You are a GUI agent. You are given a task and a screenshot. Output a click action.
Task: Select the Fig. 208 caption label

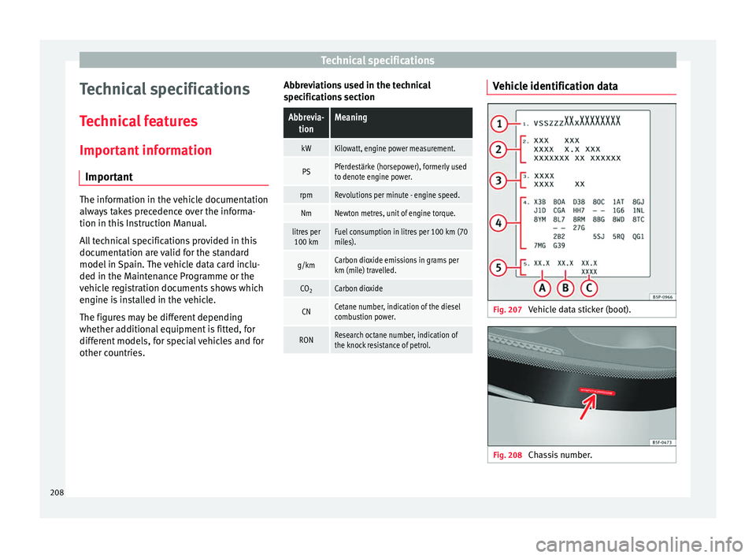(507, 456)
